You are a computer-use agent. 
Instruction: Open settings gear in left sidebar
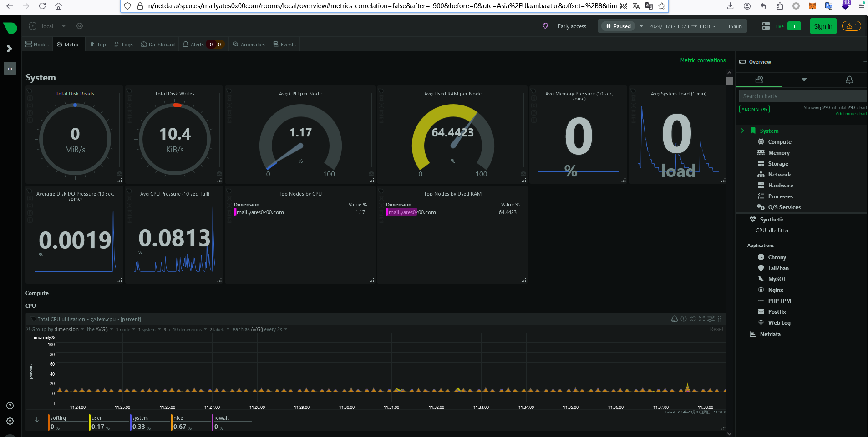[10, 421]
